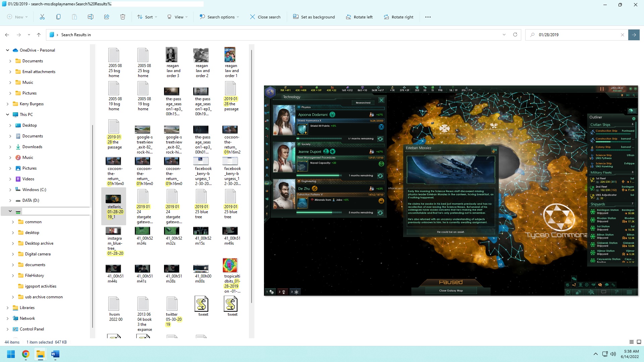Viewport: 644px width, 362px height.
Task: Clear the search box text
Action: pos(623,35)
